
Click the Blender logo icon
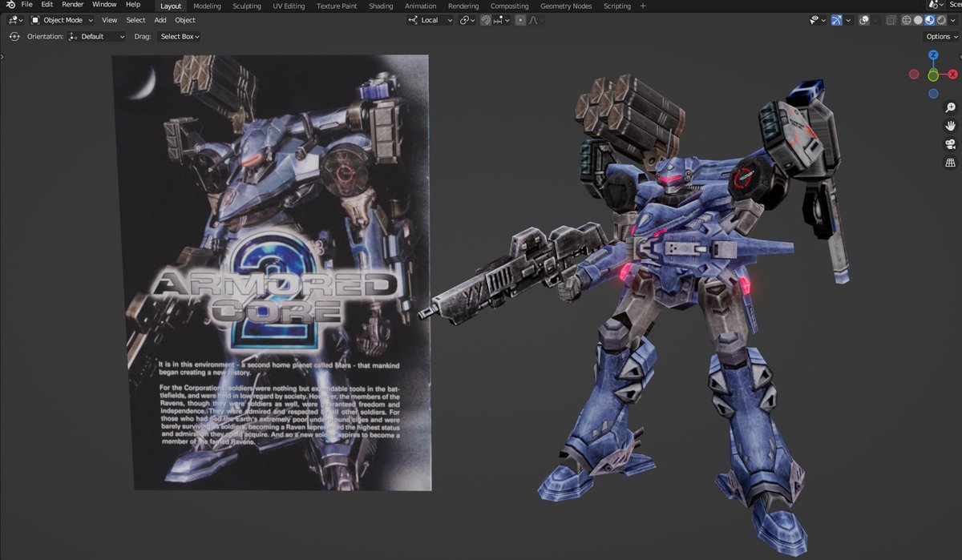coord(10,5)
